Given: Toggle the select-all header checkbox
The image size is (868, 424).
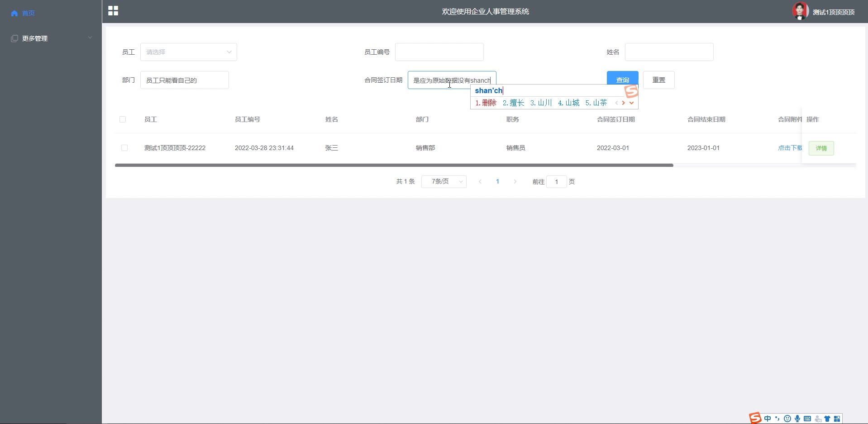Looking at the screenshot, I should tap(123, 119).
